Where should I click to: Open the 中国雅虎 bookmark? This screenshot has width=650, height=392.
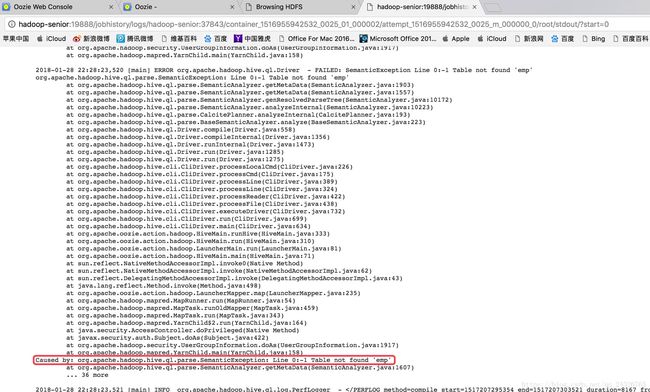[x=252, y=39]
